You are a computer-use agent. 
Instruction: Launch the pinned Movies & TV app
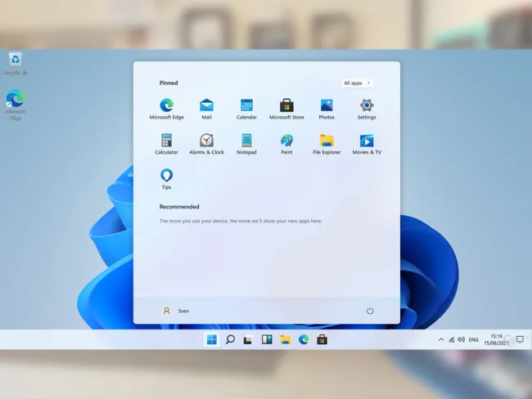(x=367, y=144)
